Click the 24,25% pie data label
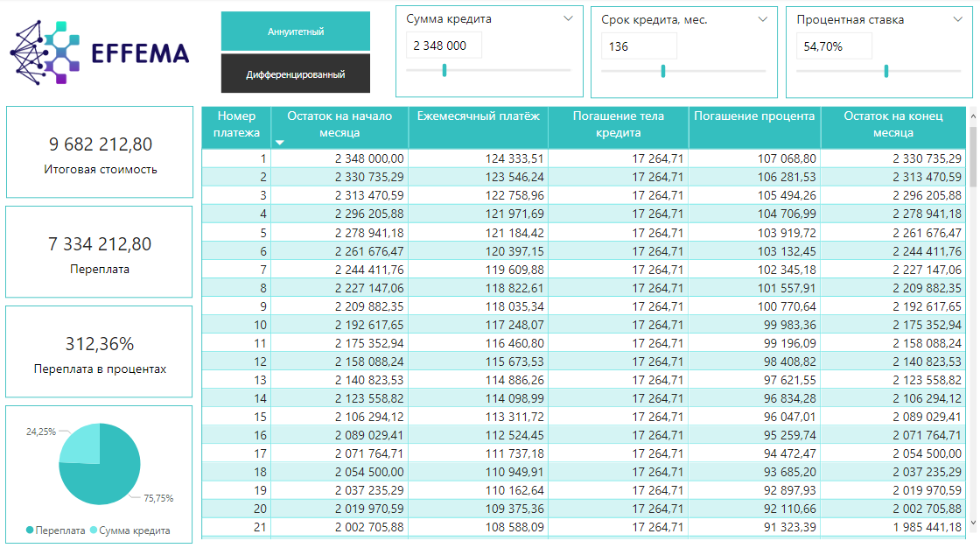The width and height of the screenshot is (980, 548). (40, 432)
